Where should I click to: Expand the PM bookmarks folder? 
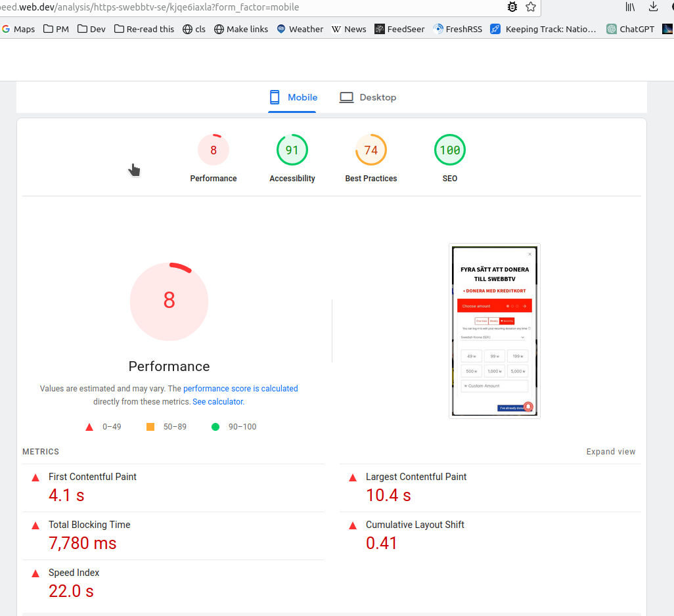click(55, 29)
